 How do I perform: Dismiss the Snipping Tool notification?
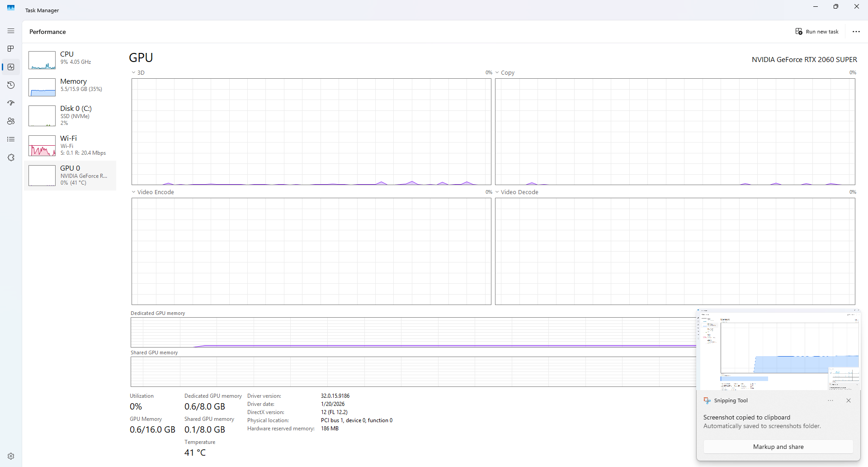849,400
